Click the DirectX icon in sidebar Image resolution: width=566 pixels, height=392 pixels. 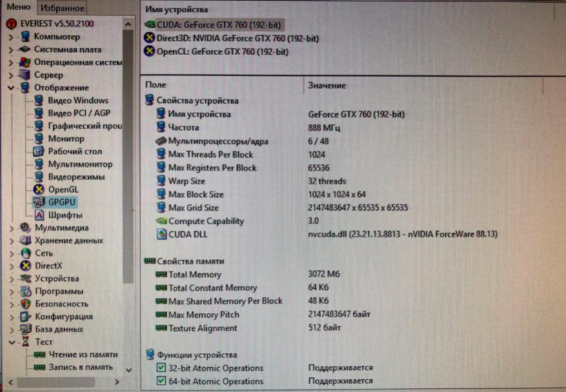tap(26, 266)
